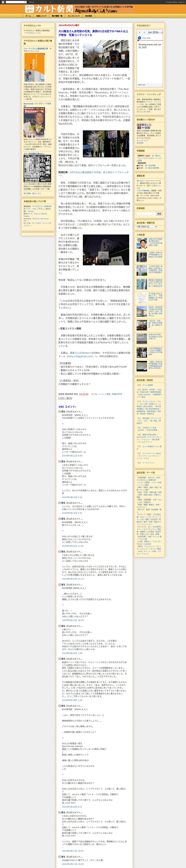The width and height of the screenshot is (186, 868).
Task: Click the 記事検索 search input field
Action: pyautogui.click(x=146, y=214)
